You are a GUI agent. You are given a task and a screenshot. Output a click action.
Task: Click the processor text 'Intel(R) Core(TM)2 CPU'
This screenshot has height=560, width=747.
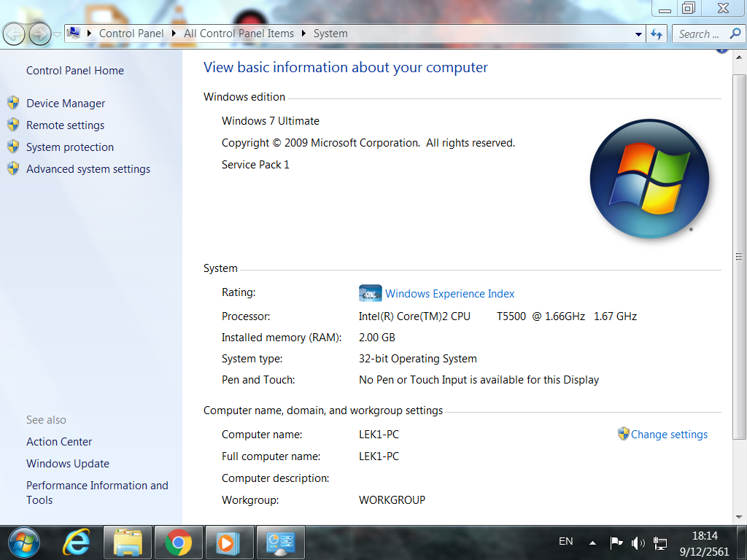click(x=414, y=316)
